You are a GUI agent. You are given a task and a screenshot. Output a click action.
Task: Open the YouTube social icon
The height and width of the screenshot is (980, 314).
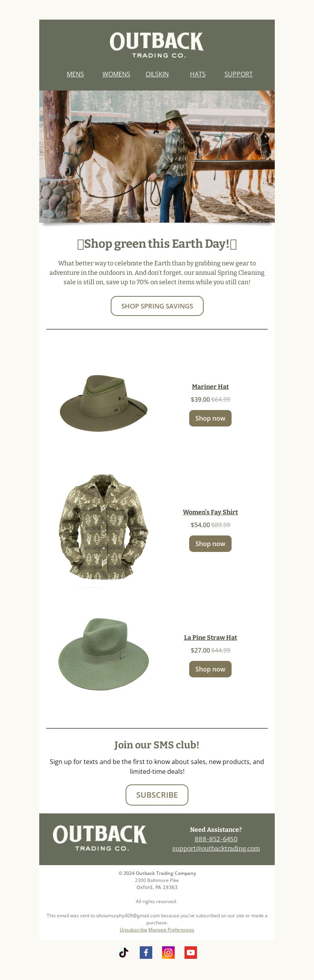tap(191, 953)
